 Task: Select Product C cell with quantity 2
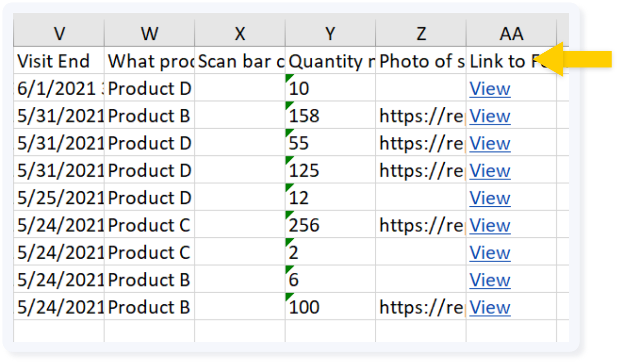click(x=149, y=253)
